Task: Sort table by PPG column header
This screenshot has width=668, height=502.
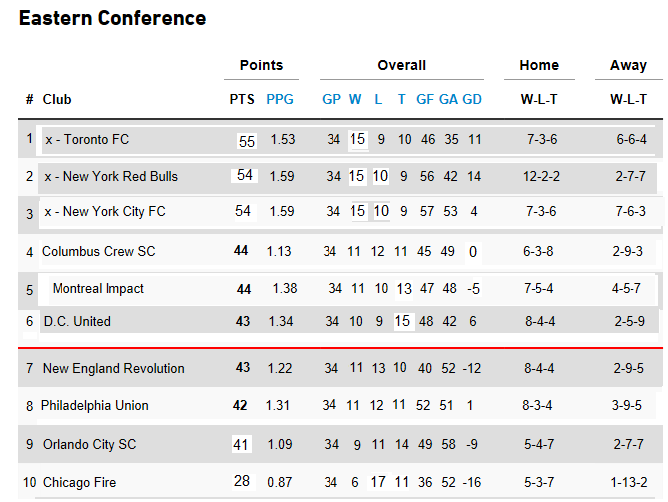Action: point(280,100)
